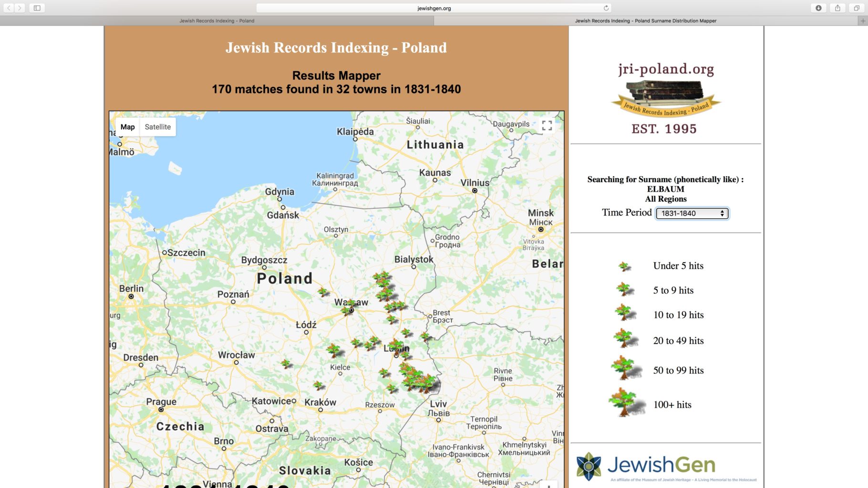Click the JewishGen logo
Viewport: 868px width, 488px height.
[666, 467]
